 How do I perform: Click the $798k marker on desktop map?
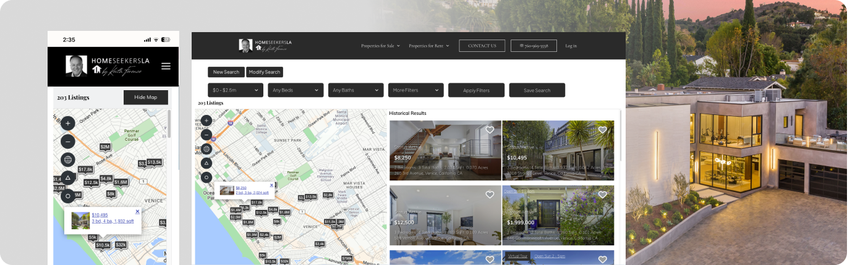tap(347, 258)
